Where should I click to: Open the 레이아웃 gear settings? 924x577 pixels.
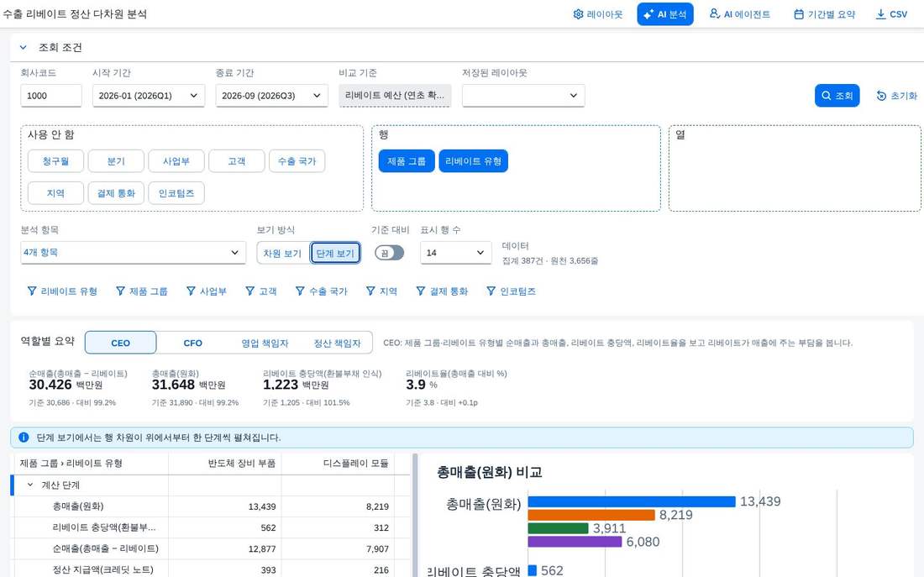[x=597, y=14]
